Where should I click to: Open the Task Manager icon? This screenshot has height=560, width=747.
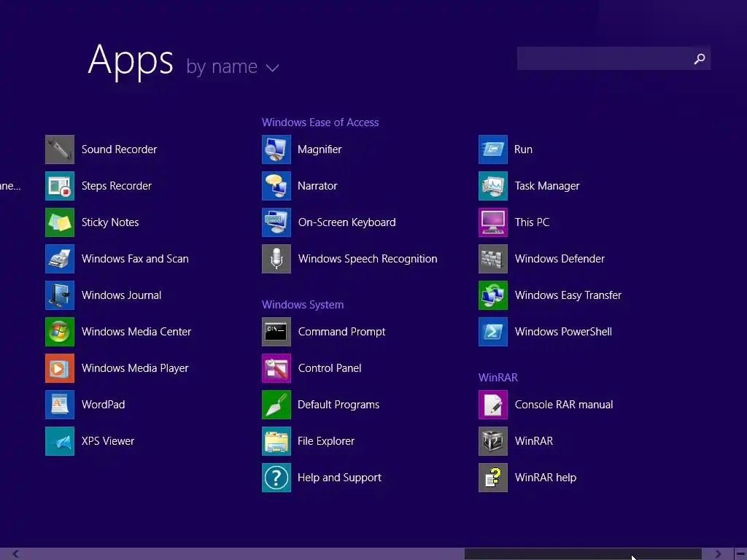click(493, 186)
